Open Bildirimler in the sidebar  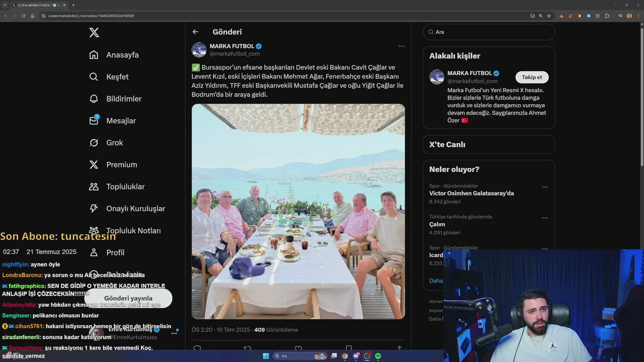tap(115, 99)
